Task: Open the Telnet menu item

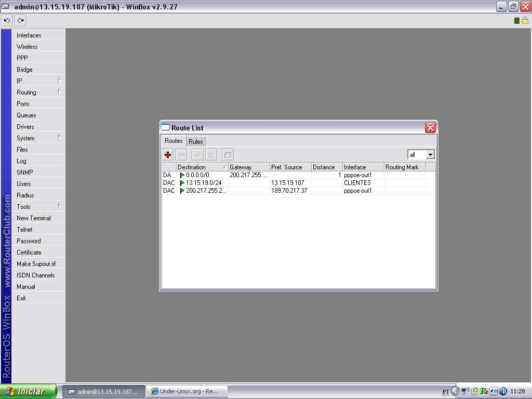Action: click(38, 230)
